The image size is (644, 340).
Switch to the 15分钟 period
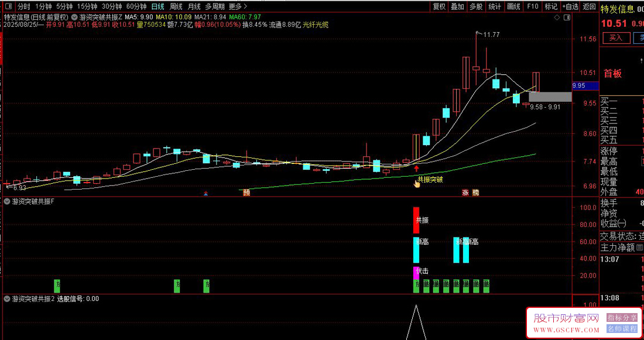coord(87,6)
